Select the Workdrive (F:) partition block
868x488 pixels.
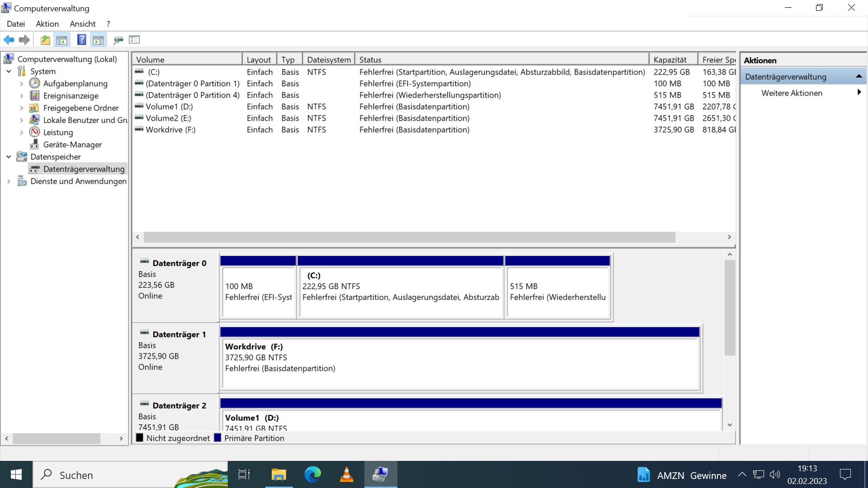tap(460, 364)
